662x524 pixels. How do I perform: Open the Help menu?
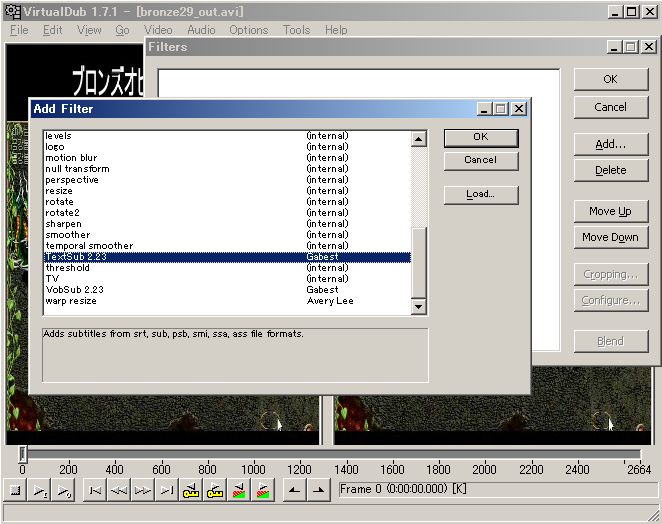point(336,30)
